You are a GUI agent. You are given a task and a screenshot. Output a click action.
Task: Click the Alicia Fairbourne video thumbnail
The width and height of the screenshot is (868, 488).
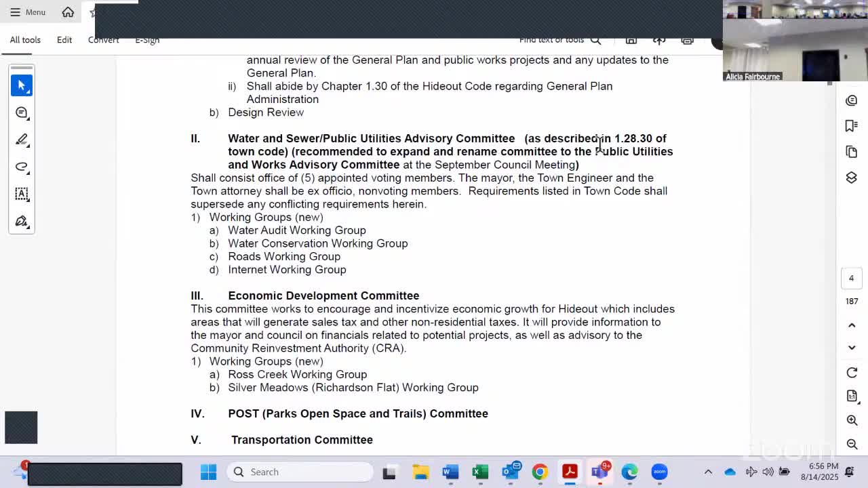coord(795,41)
